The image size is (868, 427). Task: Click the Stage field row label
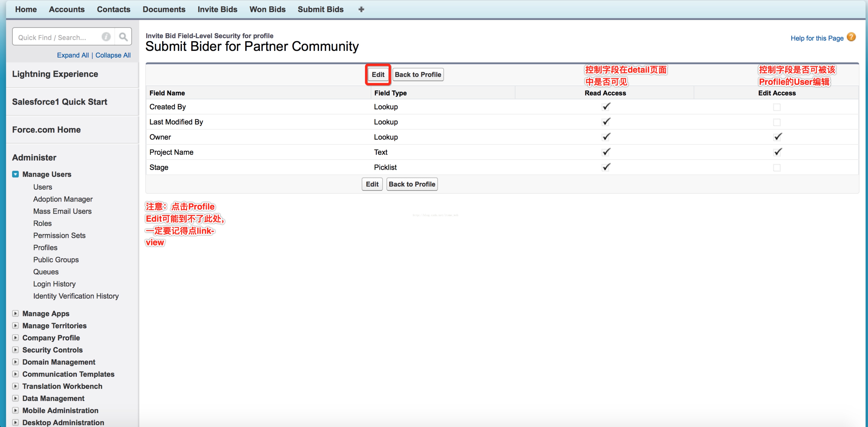click(159, 167)
